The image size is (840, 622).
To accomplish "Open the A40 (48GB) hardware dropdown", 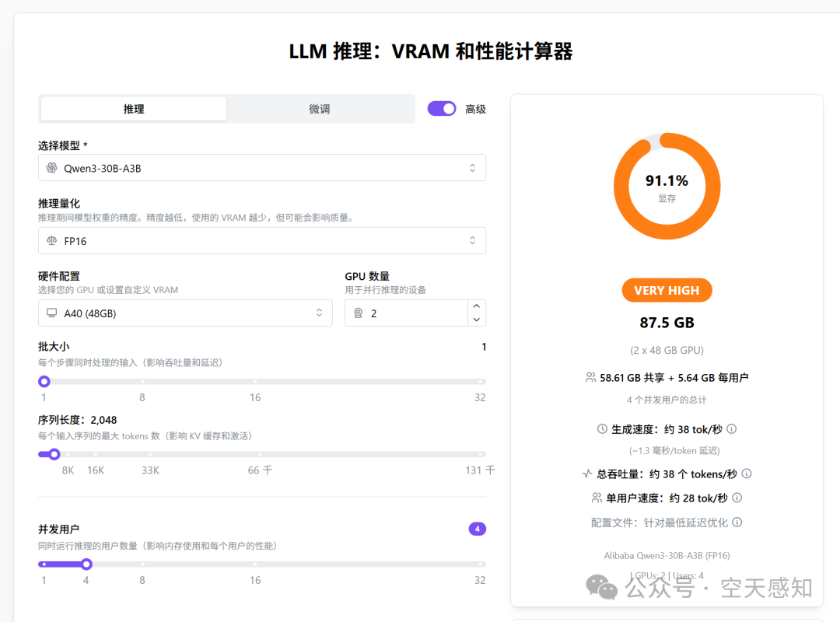I will (x=185, y=313).
